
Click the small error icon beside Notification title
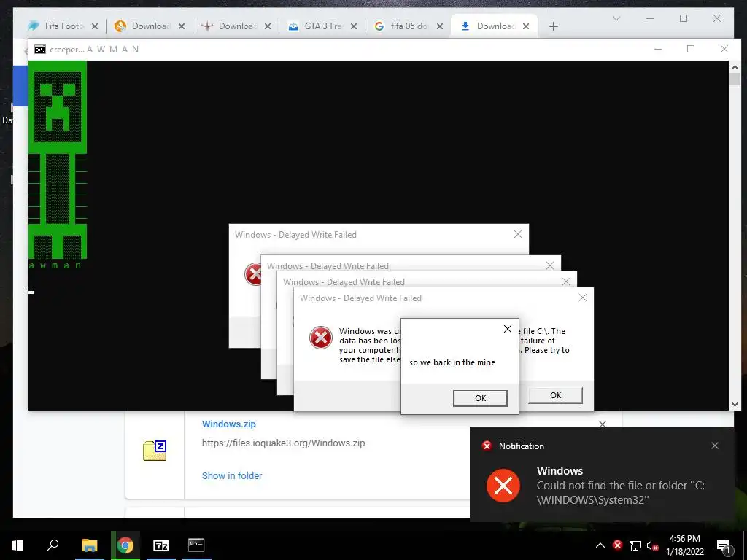[x=487, y=446]
